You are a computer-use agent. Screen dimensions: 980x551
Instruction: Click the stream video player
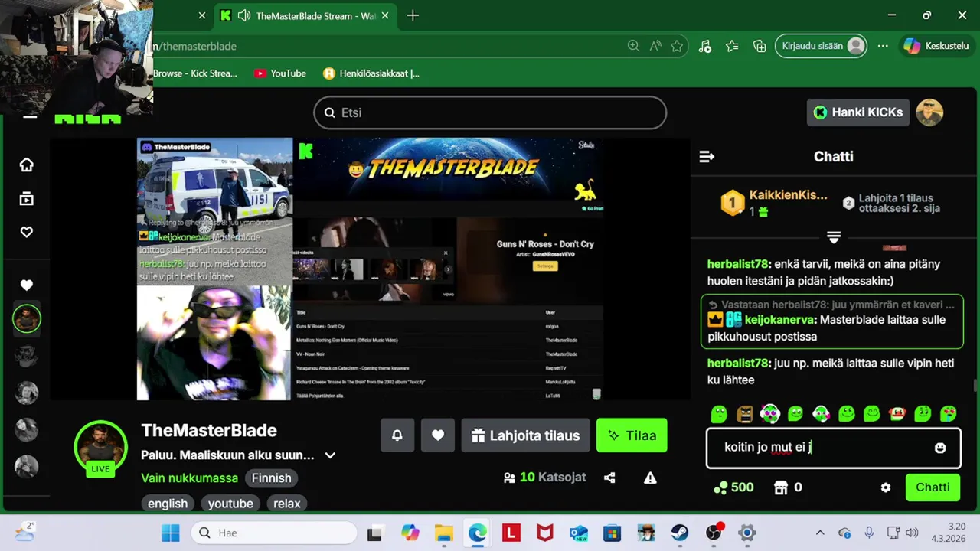point(370,269)
